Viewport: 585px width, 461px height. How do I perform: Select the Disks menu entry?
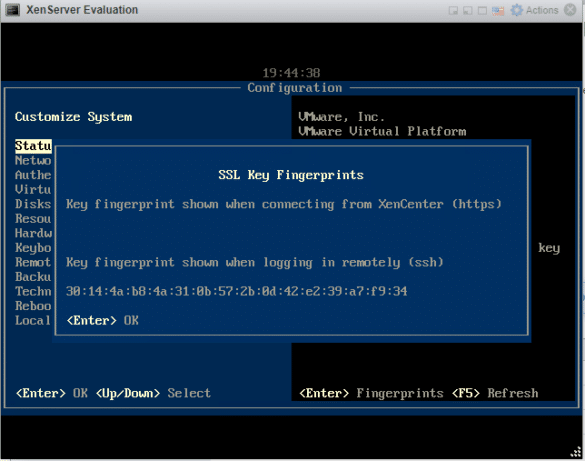tap(33, 204)
